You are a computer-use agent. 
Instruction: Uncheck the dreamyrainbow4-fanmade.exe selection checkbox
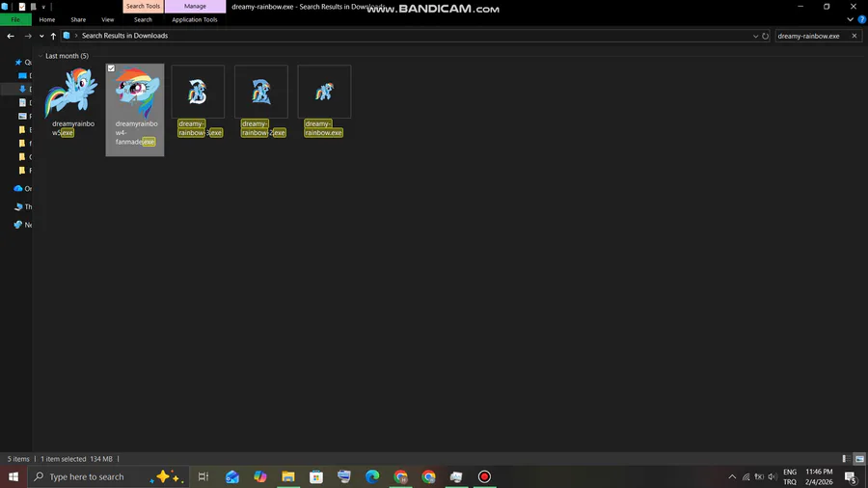(111, 68)
